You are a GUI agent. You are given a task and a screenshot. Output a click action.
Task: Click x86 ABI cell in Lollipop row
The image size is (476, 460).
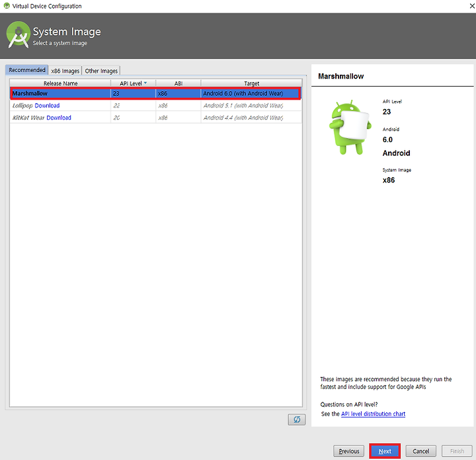[178, 106]
